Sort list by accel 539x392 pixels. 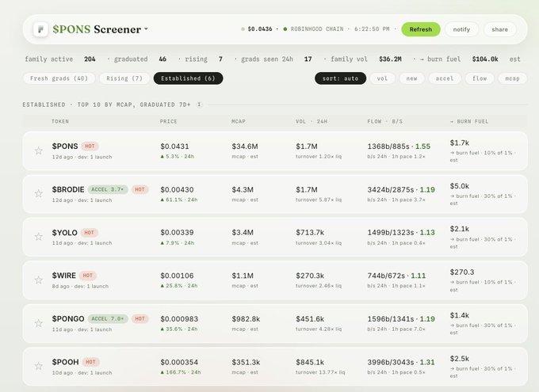[445, 78]
